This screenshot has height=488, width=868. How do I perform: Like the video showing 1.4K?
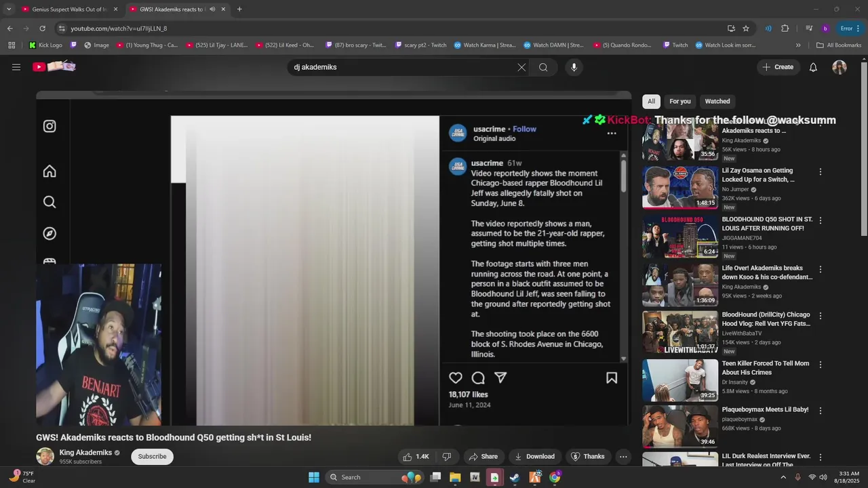[416, 457]
